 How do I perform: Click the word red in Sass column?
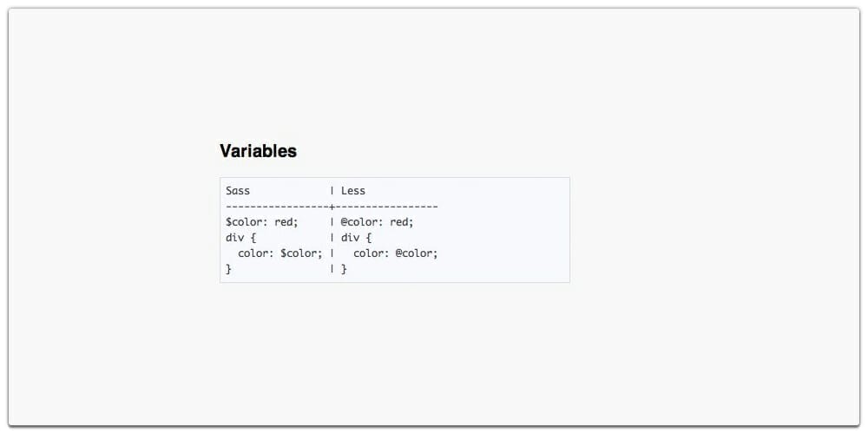pos(284,222)
